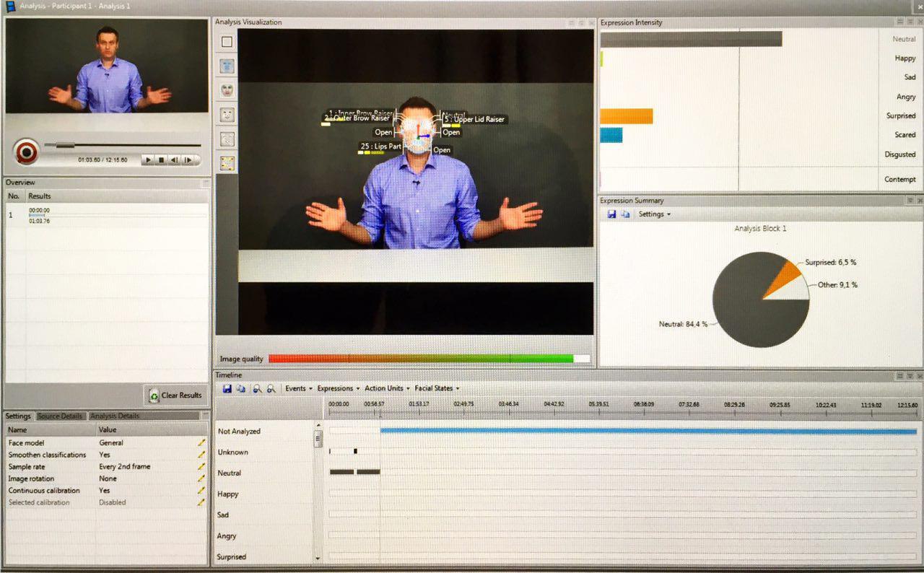Stop the video playback
The height and width of the screenshot is (573, 924).
(162, 160)
